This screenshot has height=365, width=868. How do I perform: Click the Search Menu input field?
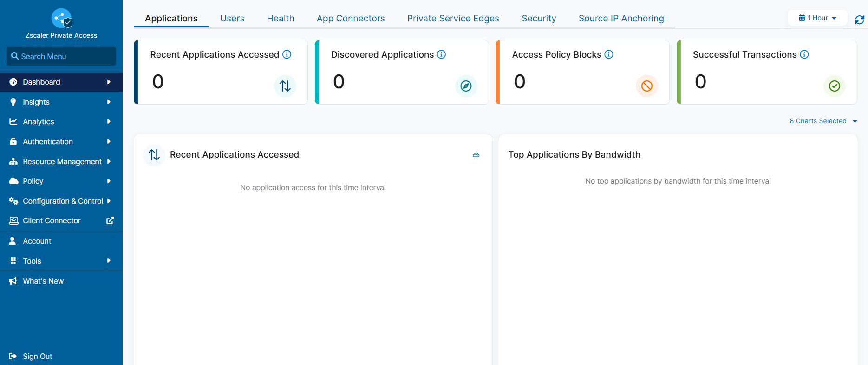point(61,56)
